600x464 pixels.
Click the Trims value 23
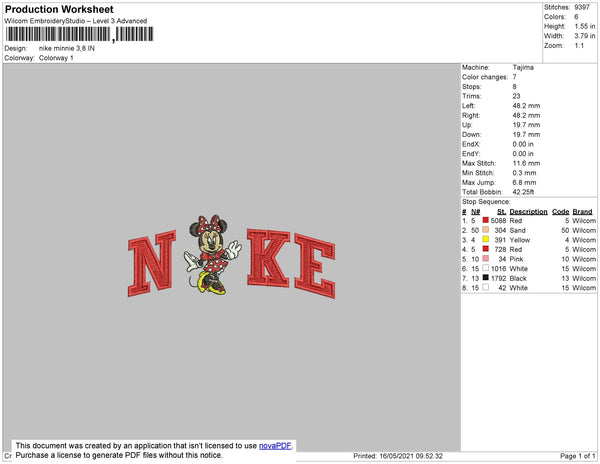[x=517, y=96]
